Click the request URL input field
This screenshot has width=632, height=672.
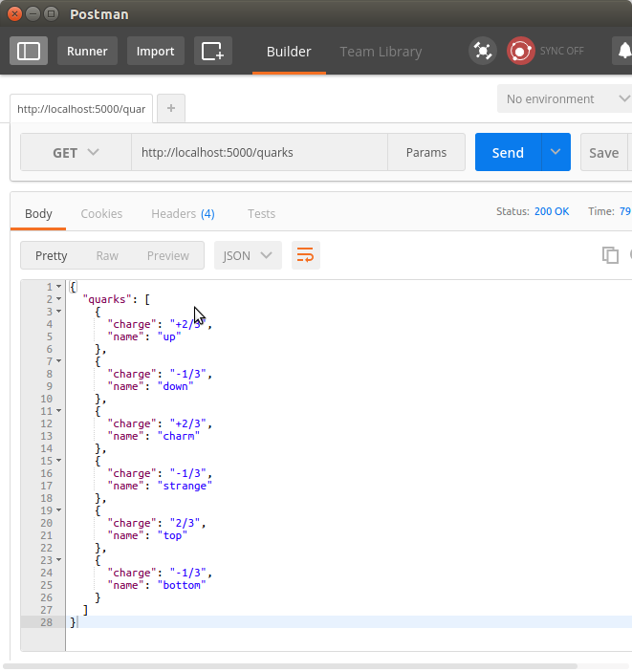pos(259,152)
